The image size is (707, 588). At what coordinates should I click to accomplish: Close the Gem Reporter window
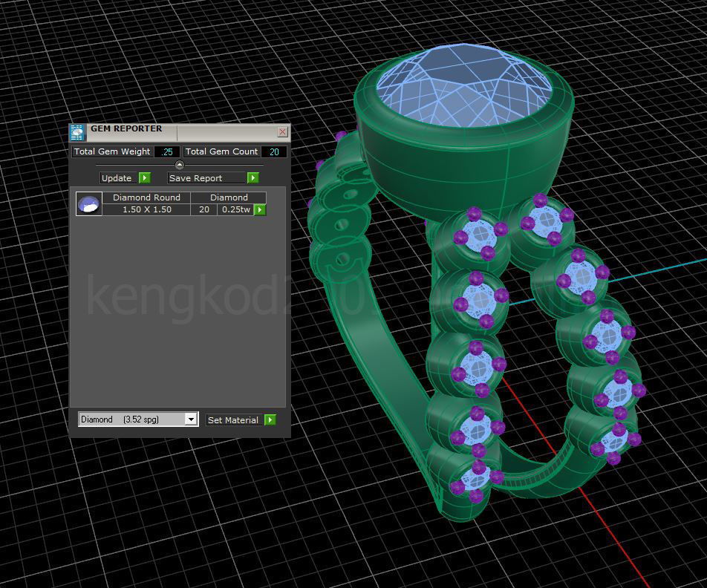click(x=283, y=131)
